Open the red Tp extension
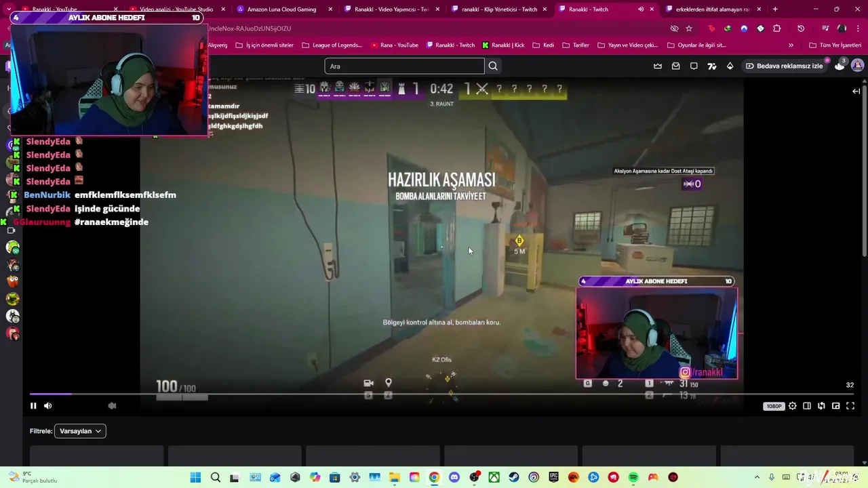Viewport: 868px width, 488px height. tap(711, 28)
